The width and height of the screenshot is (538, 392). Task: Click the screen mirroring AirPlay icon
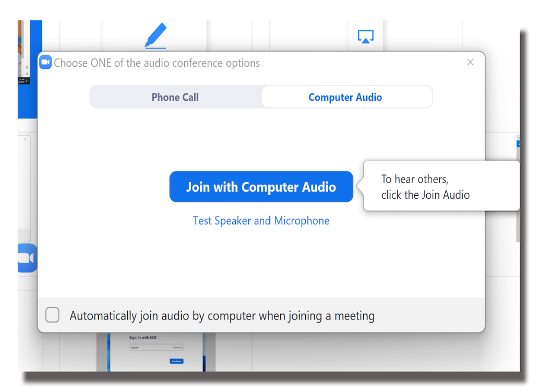[365, 37]
